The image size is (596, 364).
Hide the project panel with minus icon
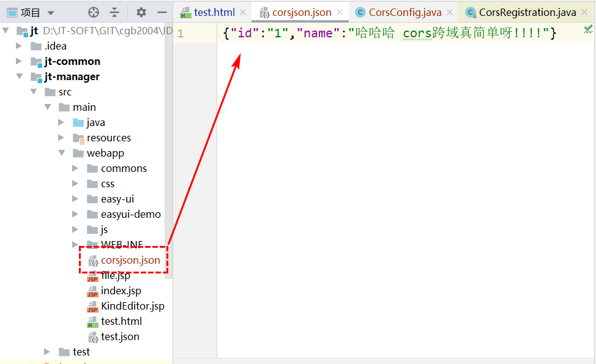[162, 12]
